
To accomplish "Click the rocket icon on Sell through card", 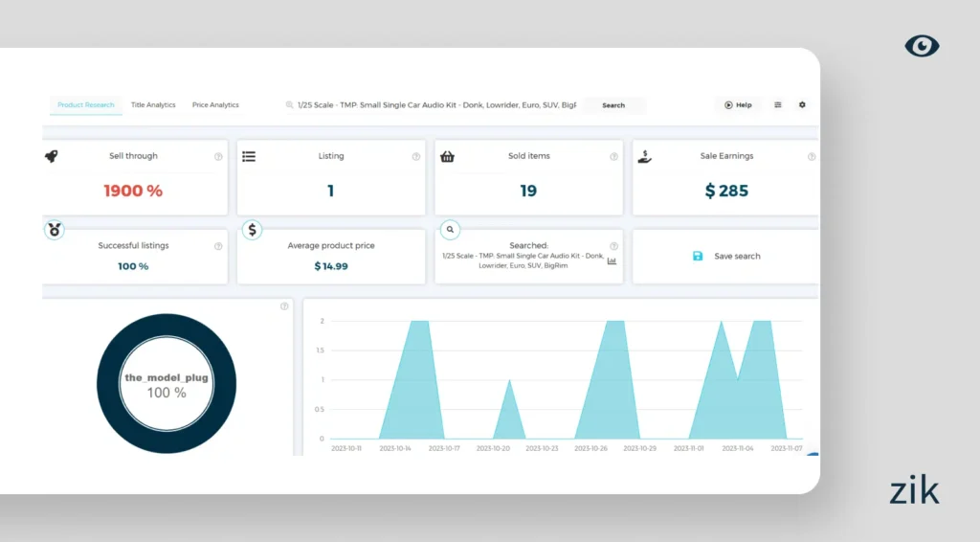I will (x=52, y=156).
